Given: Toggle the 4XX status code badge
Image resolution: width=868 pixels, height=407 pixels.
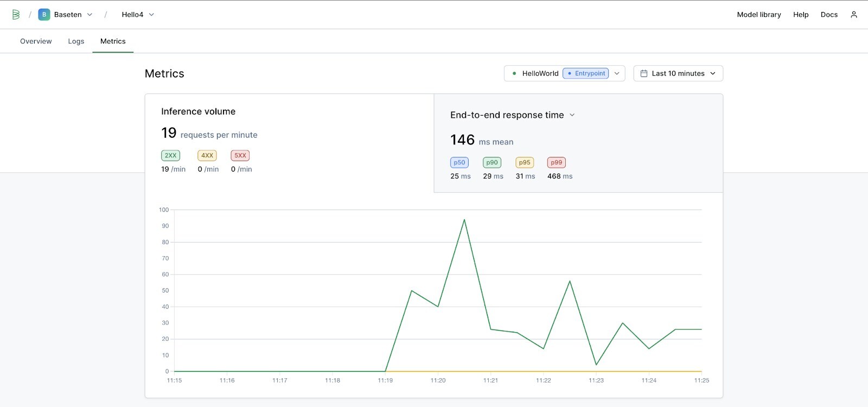Looking at the screenshot, I should click(x=207, y=156).
